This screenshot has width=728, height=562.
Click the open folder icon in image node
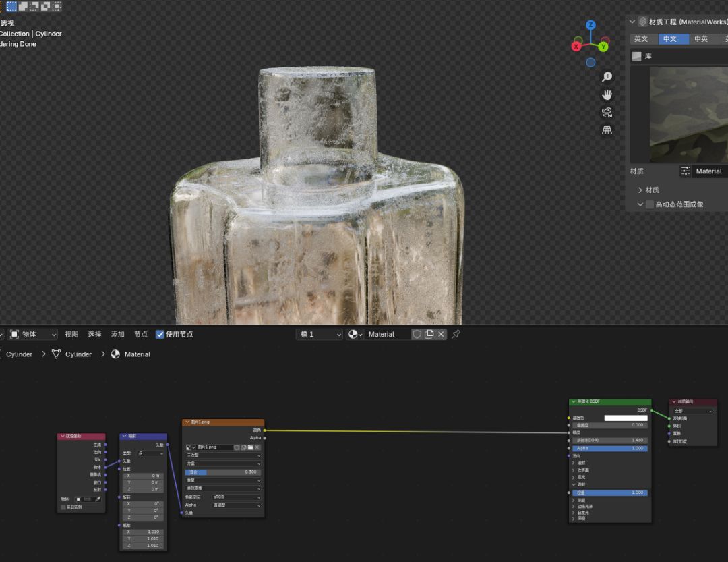click(250, 447)
